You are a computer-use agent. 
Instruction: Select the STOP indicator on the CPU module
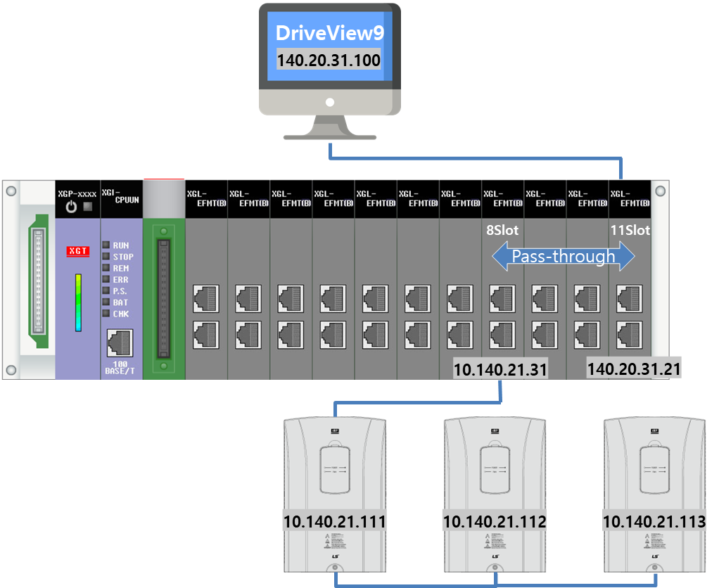pyautogui.click(x=106, y=255)
